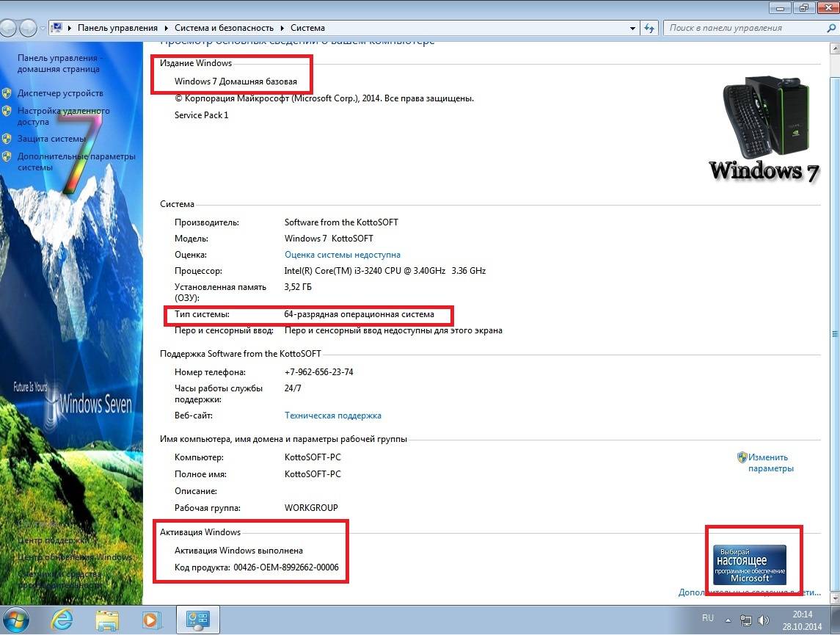Open recent pages dropdown next to nav arrows
The height and width of the screenshot is (635, 840).
[x=43, y=28]
